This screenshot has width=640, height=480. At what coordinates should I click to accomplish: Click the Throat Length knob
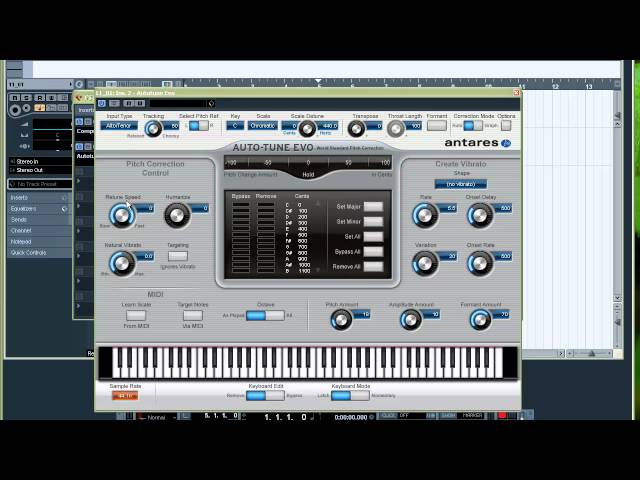[396, 129]
